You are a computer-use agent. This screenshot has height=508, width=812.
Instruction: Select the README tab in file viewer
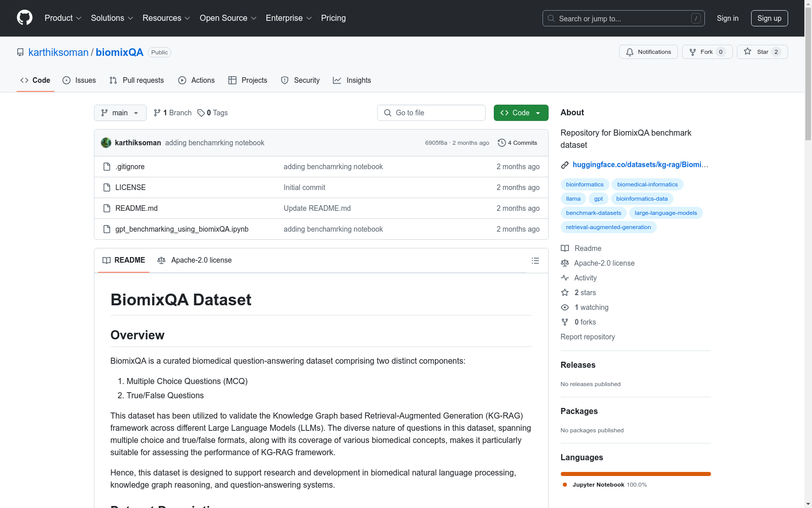coord(124,260)
